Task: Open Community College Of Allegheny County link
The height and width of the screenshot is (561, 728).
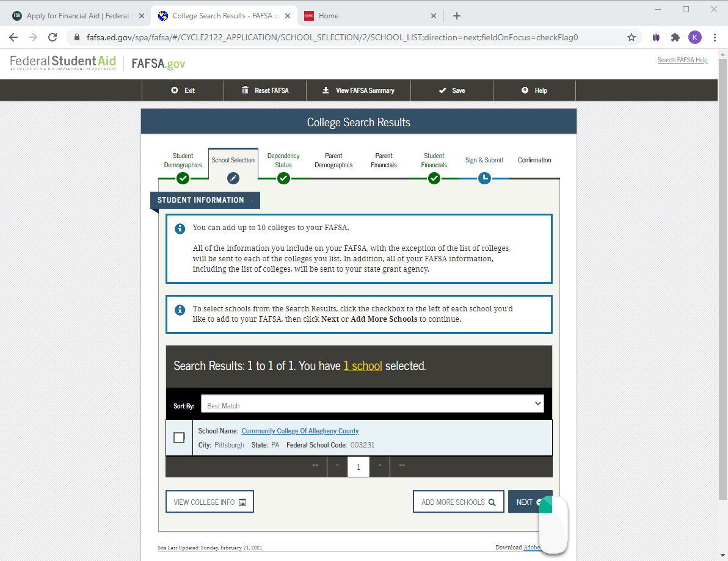Action: coord(300,431)
